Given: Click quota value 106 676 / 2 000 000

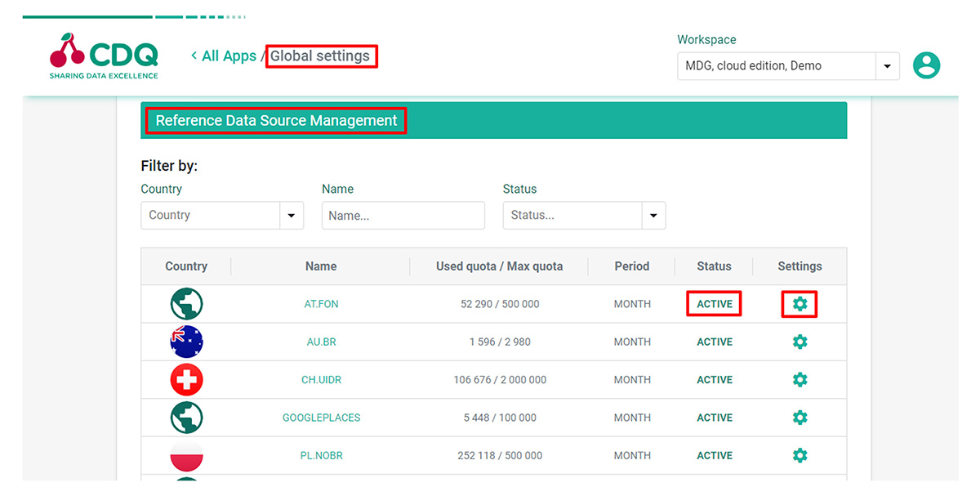Looking at the screenshot, I should [x=500, y=379].
